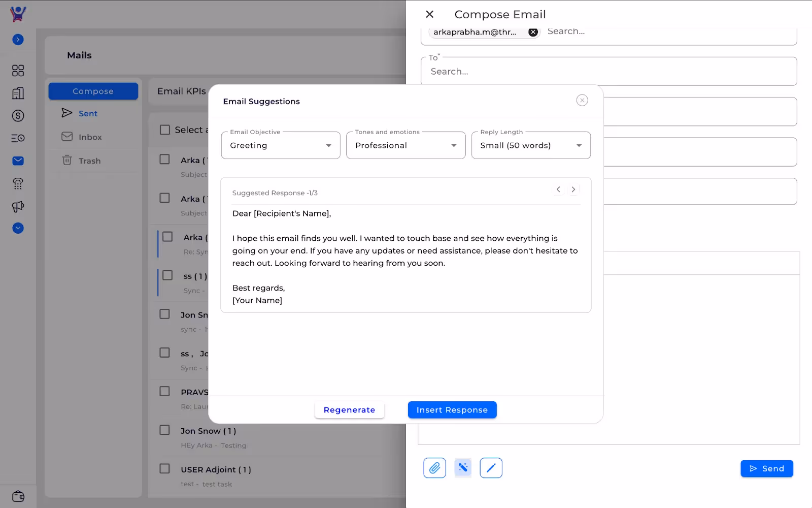Tick the checkbox for the ss, Jo email
Screen dimensions: 812x508
click(x=165, y=353)
